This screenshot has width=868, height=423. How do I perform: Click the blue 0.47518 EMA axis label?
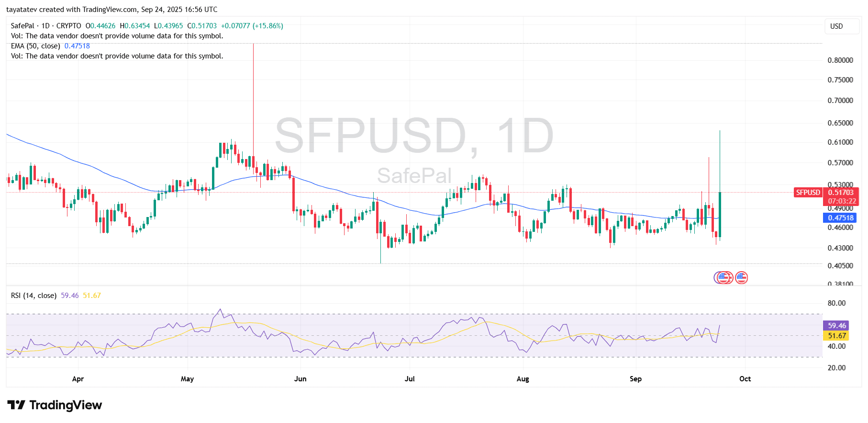[x=841, y=217]
